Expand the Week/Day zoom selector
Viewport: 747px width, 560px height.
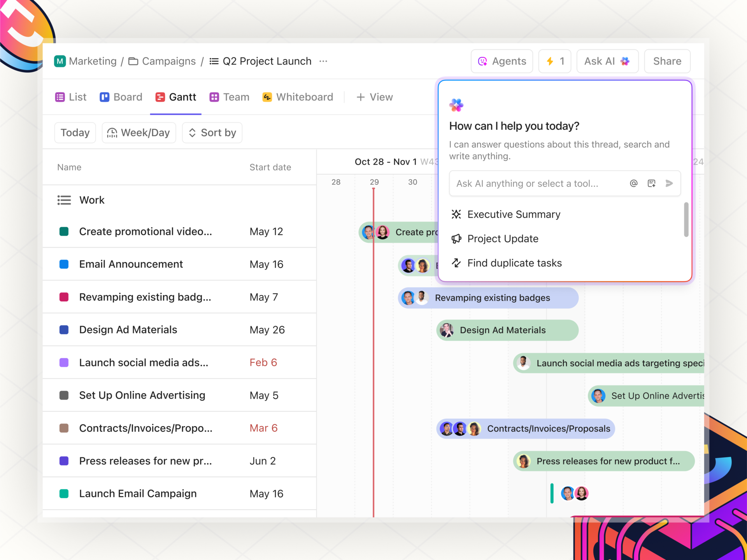139,133
